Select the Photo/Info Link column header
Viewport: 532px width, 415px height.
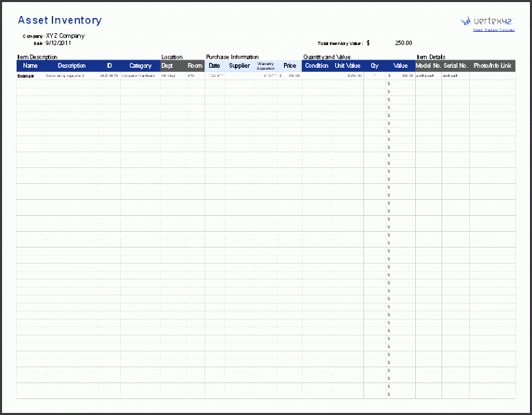pos(493,66)
